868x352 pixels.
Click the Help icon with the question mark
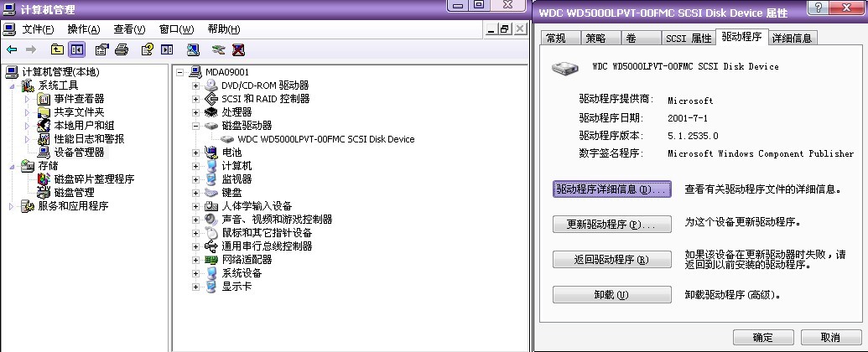(147, 49)
